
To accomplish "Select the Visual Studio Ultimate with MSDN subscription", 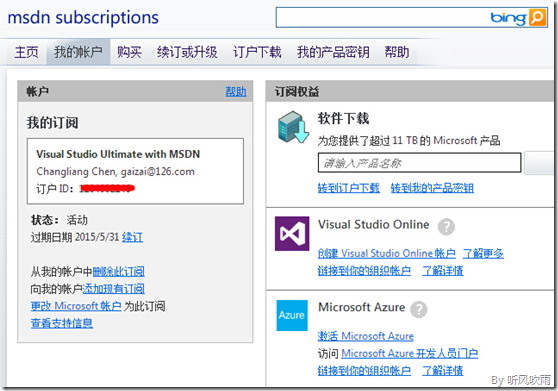I will click(x=135, y=171).
